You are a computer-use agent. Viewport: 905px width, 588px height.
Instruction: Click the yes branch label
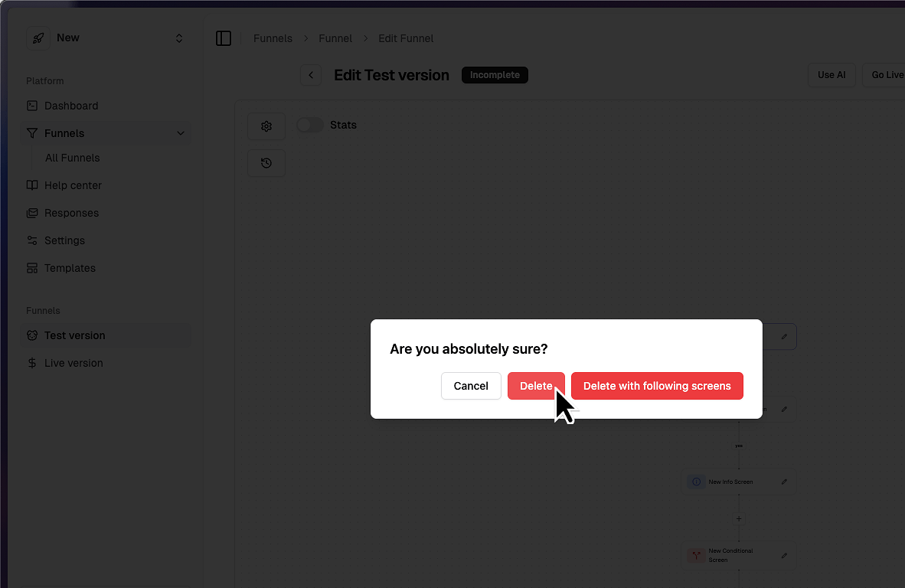(739, 446)
